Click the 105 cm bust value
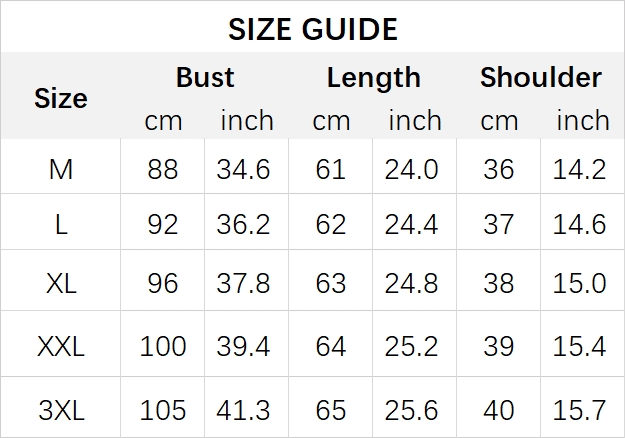Image resolution: width=625 pixels, height=438 pixels. (x=163, y=410)
